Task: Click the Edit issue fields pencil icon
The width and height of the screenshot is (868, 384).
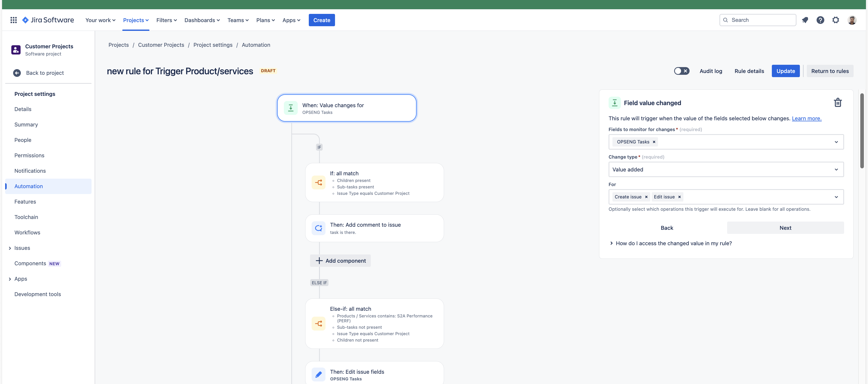Action: (x=318, y=374)
